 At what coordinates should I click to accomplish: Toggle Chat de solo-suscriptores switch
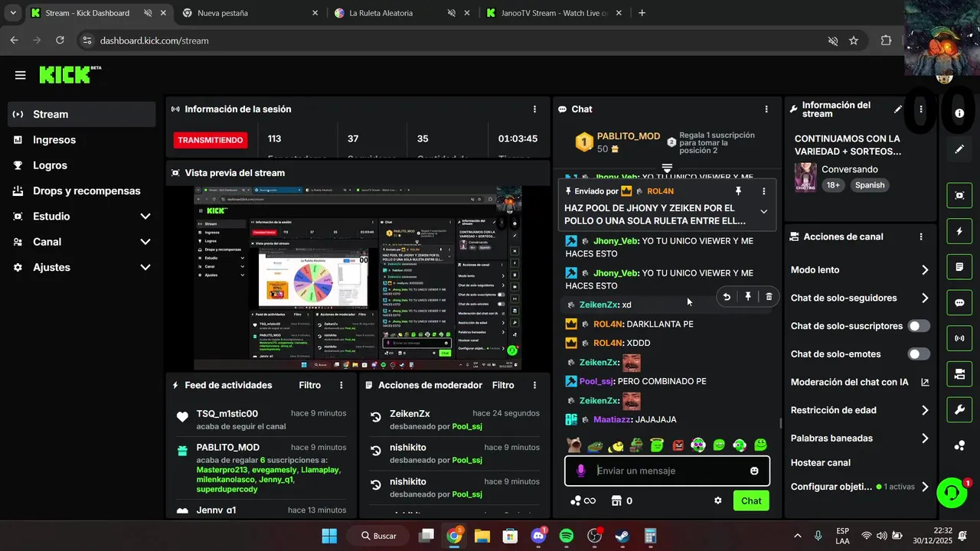919,326
